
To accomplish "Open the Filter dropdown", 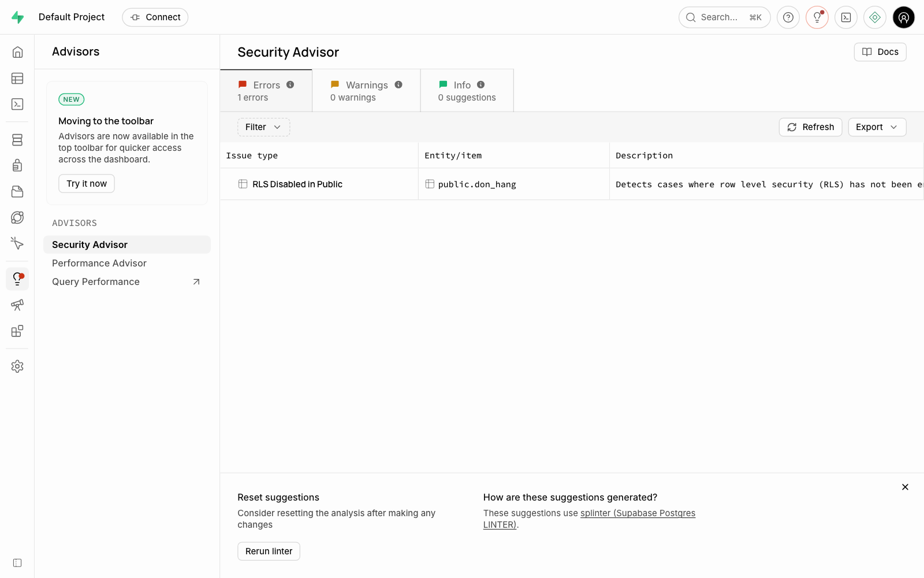I will point(263,127).
